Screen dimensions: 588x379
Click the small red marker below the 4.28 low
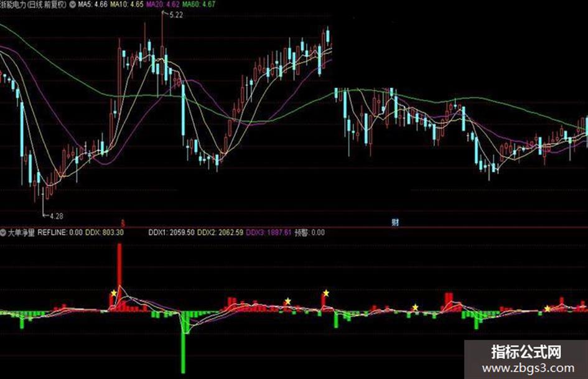point(123,223)
